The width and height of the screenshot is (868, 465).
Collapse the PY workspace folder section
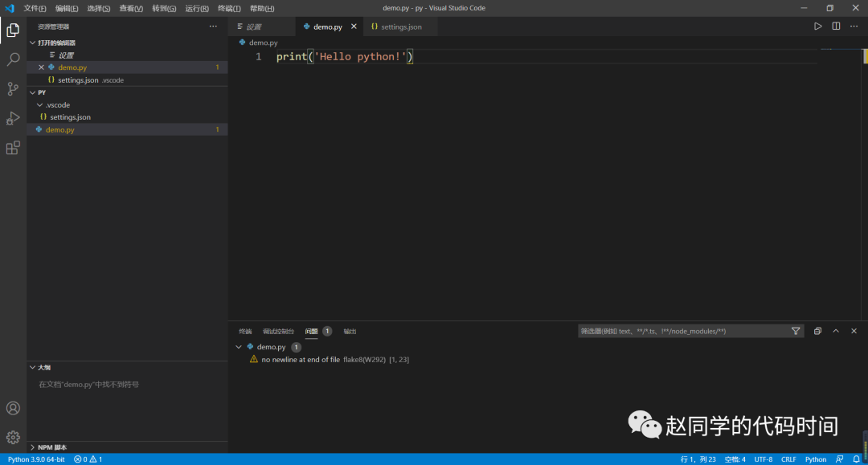pyautogui.click(x=33, y=92)
